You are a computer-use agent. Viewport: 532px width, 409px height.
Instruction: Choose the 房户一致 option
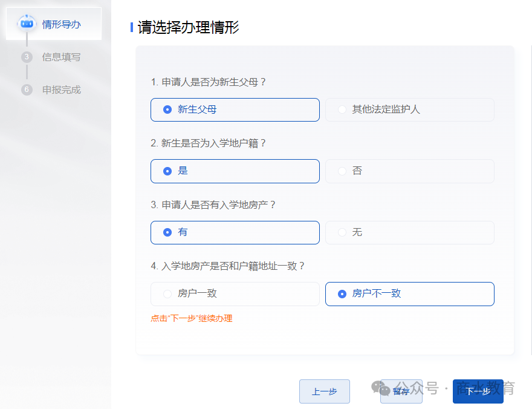click(235, 294)
